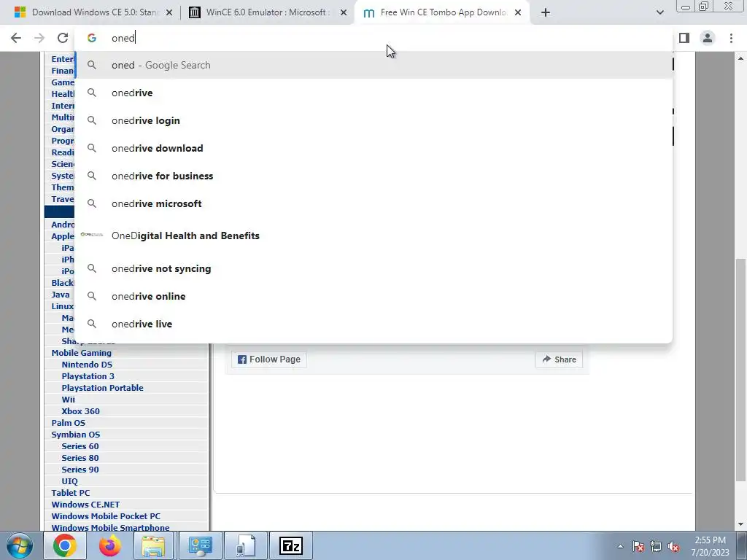
Task: Click the scrollbar up arrow
Action: [741, 58]
